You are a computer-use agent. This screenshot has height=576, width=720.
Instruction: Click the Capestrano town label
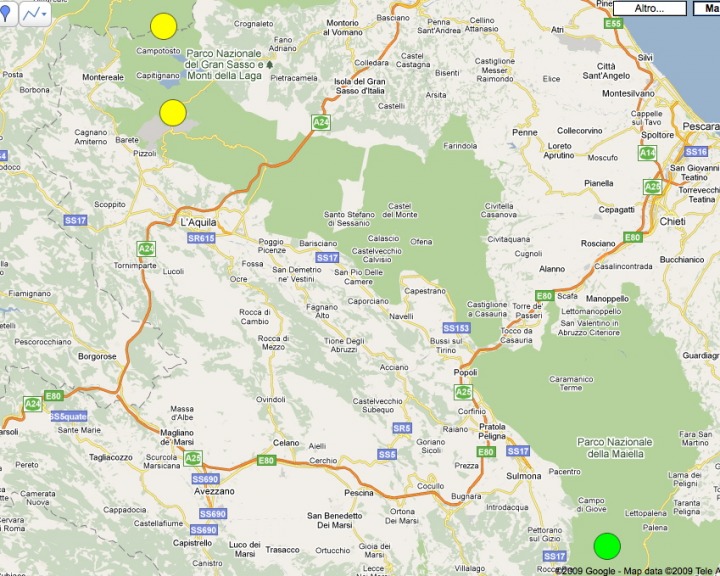click(x=425, y=291)
